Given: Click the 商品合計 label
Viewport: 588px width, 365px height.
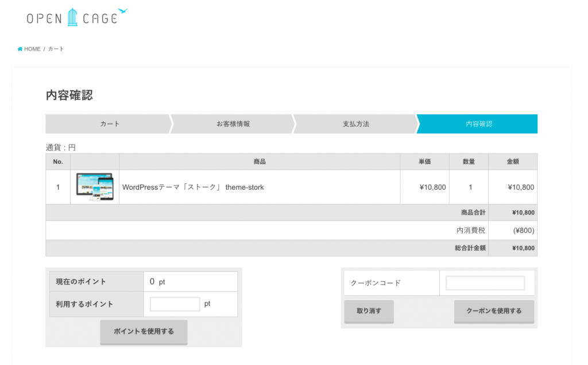Looking at the screenshot, I should click(x=473, y=213).
